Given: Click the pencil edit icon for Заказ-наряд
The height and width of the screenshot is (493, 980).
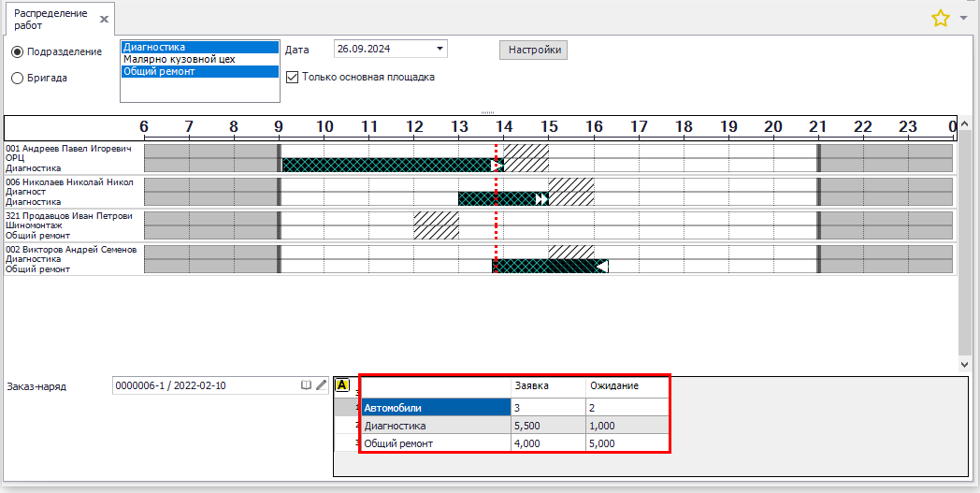Looking at the screenshot, I should 321,384.
